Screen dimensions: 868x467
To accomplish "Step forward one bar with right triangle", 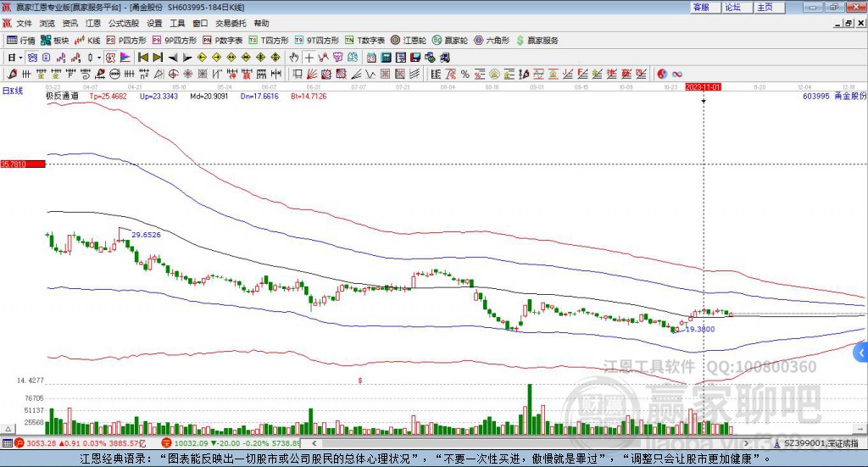I will click(187, 58).
